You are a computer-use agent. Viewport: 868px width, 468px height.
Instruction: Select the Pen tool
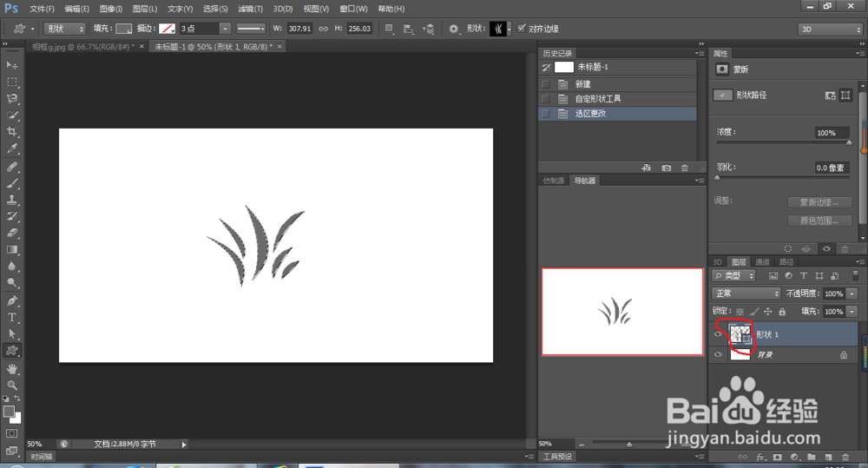pyautogui.click(x=11, y=300)
